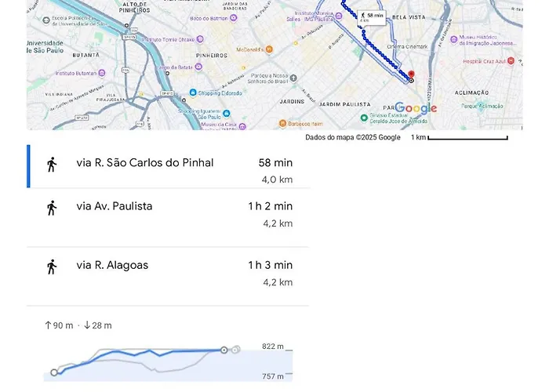Image resolution: width=549 pixels, height=392 pixels.
Task: Click the Parque Aclimação marker on the map
Action: 482,106
